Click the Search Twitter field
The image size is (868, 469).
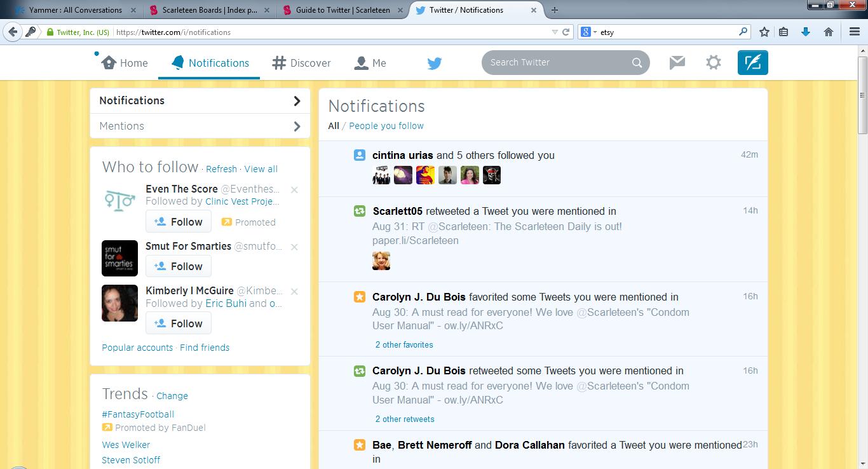click(566, 62)
